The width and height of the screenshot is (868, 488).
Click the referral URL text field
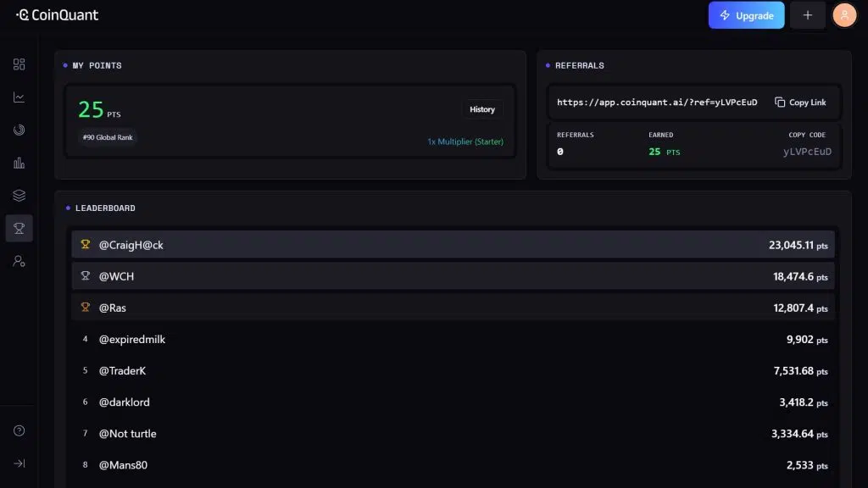tap(656, 103)
